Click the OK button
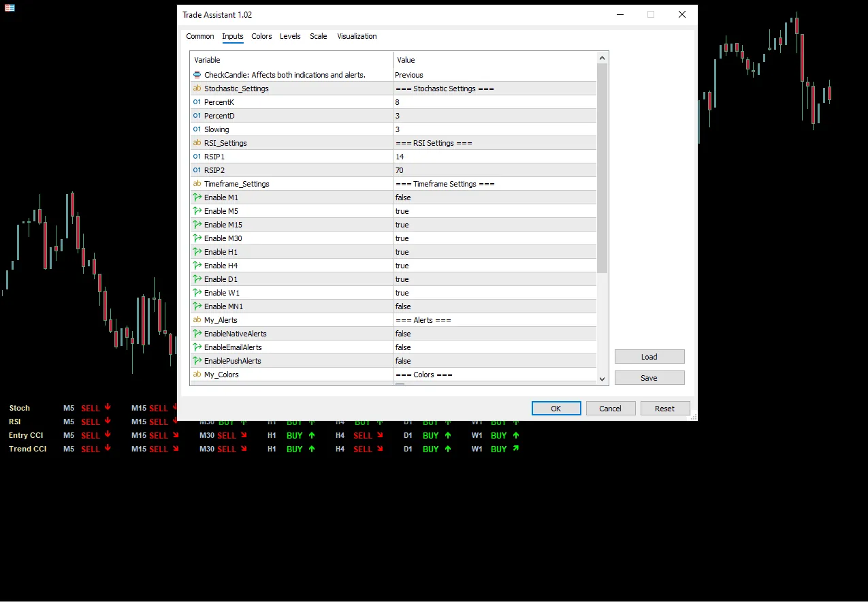The image size is (868, 602). tap(556, 409)
